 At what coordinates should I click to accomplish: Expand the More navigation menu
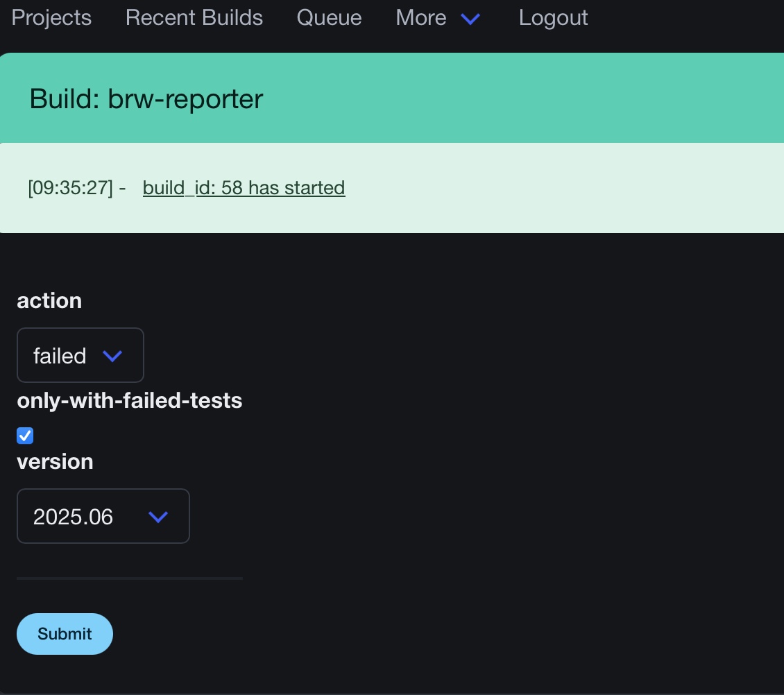pos(421,18)
